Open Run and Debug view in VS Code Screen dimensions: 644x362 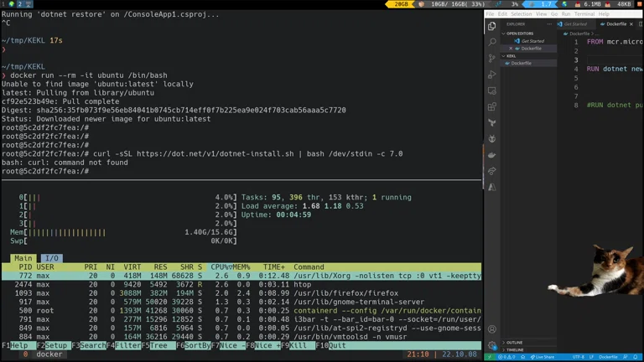point(491,75)
